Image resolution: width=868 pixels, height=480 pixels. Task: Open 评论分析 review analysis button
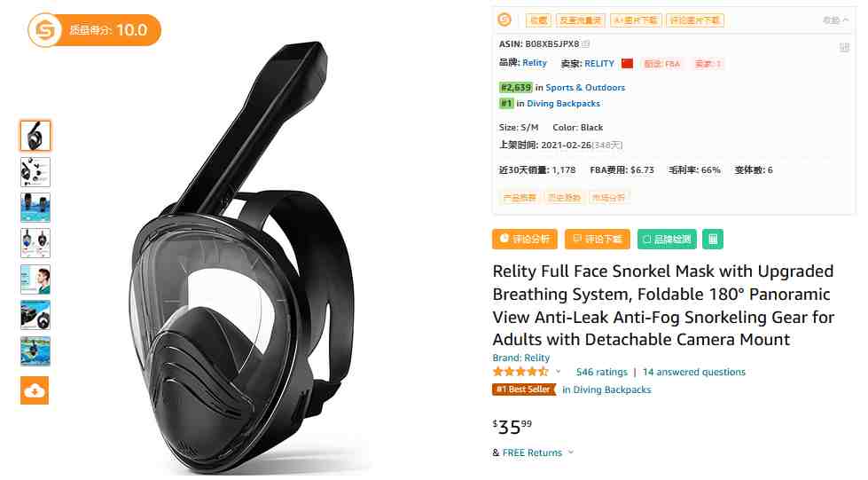tap(525, 240)
